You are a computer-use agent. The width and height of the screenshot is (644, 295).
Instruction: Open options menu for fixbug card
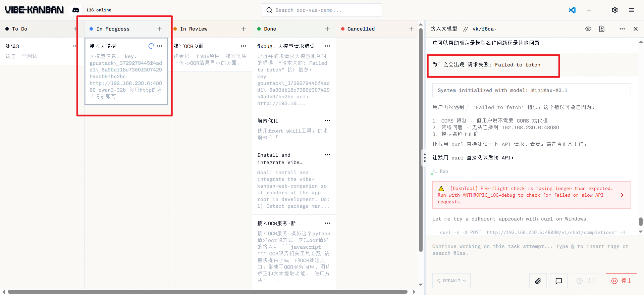pyautogui.click(x=327, y=46)
